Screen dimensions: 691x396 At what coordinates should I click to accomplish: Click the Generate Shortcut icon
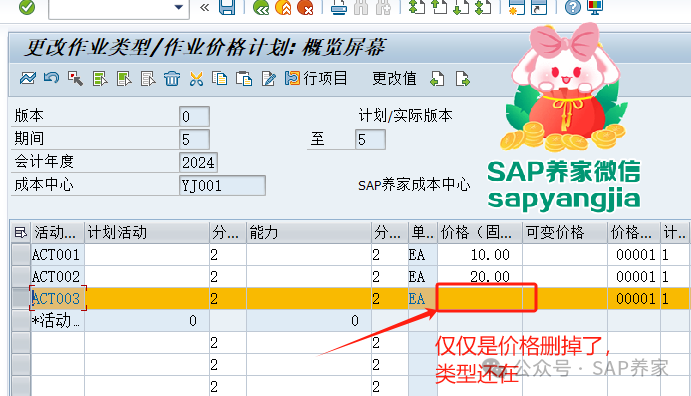click(x=539, y=7)
